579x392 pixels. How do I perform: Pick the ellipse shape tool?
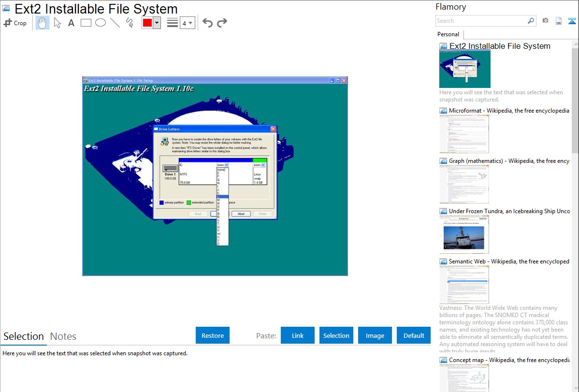[101, 23]
